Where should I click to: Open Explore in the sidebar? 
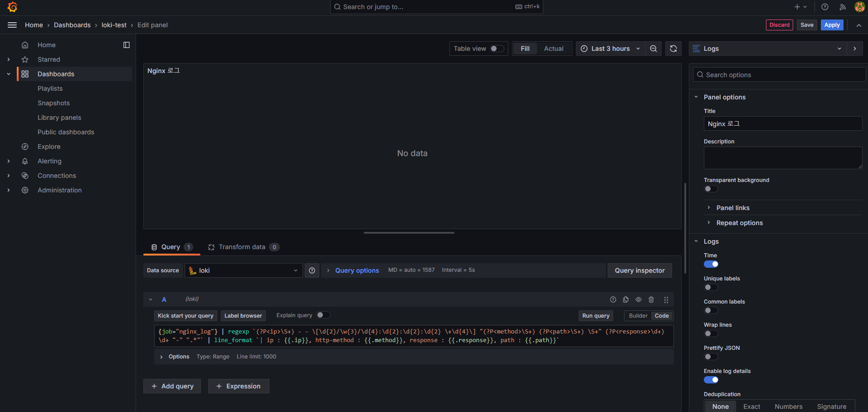coord(49,147)
